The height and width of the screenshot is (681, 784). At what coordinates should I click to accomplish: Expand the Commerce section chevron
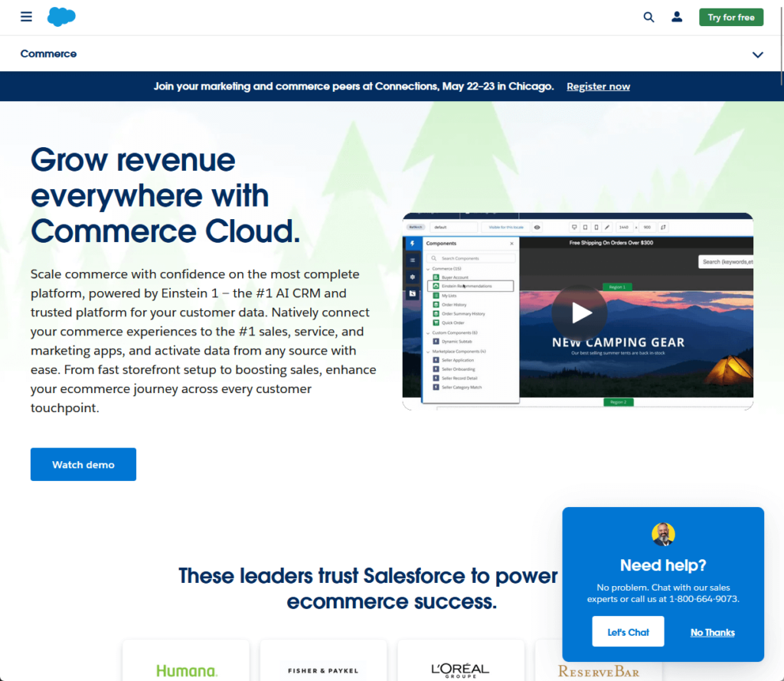click(757, 54)
